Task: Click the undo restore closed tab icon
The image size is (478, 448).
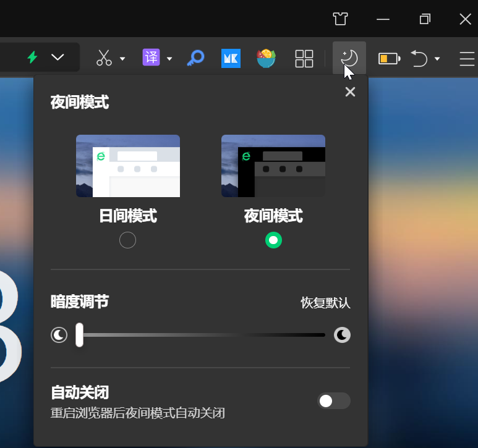Action: pos(419,58)
